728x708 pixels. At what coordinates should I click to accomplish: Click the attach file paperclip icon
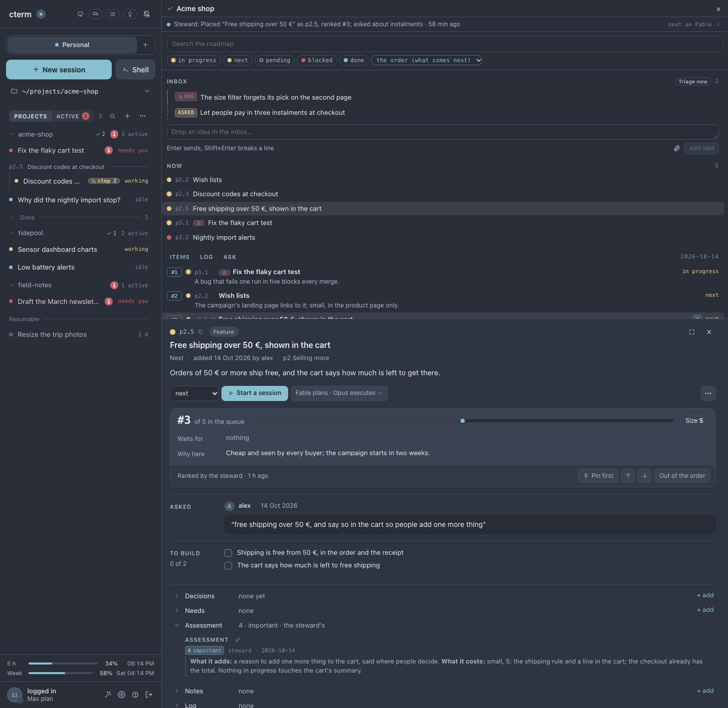[x=676, y=148]
